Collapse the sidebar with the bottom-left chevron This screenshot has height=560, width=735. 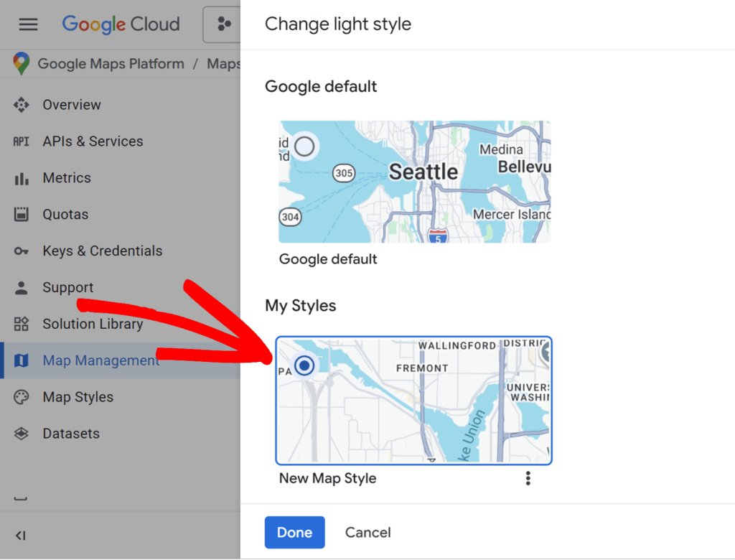click(x=20, y=535)
